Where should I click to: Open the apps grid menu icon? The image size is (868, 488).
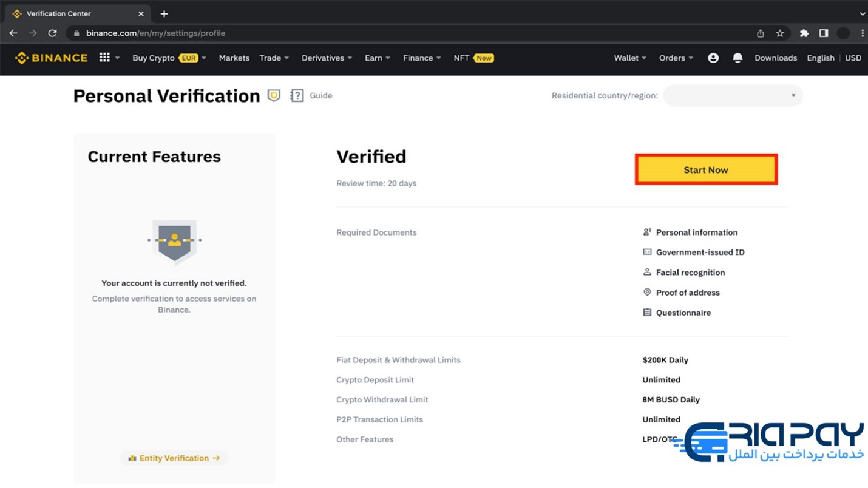pyautogui.click(x=104, y=57)
